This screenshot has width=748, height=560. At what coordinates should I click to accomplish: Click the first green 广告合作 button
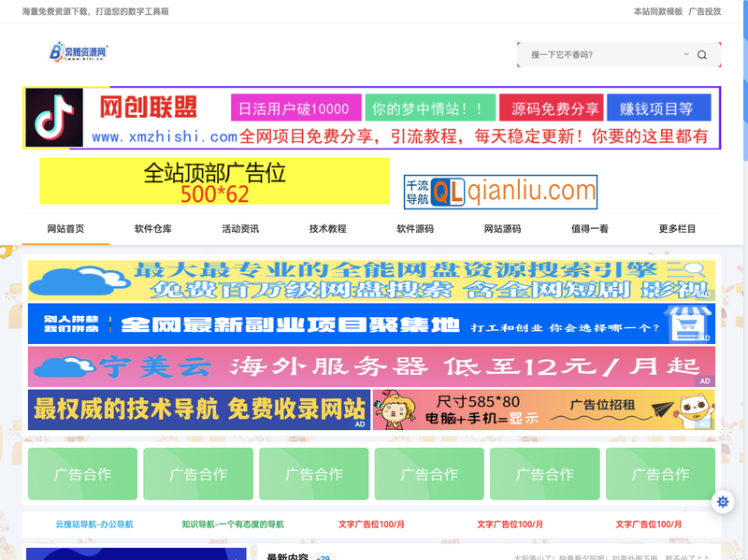82,474
